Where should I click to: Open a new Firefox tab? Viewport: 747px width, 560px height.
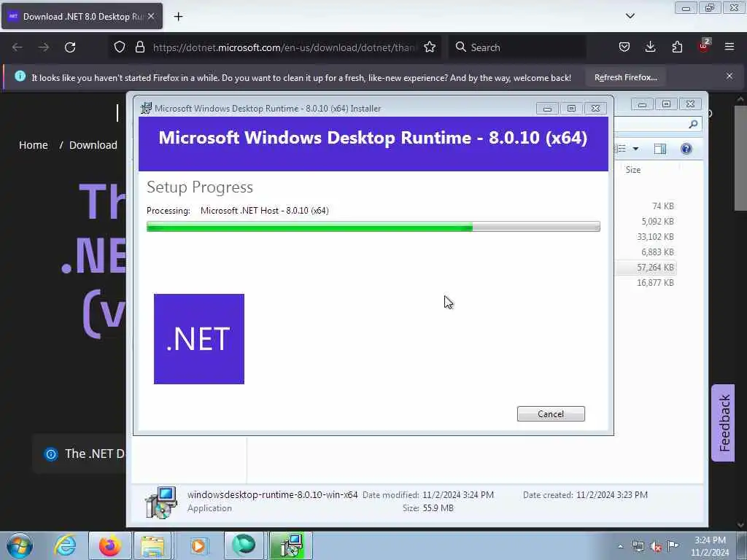pyautogui.click(x=178, y=17)
